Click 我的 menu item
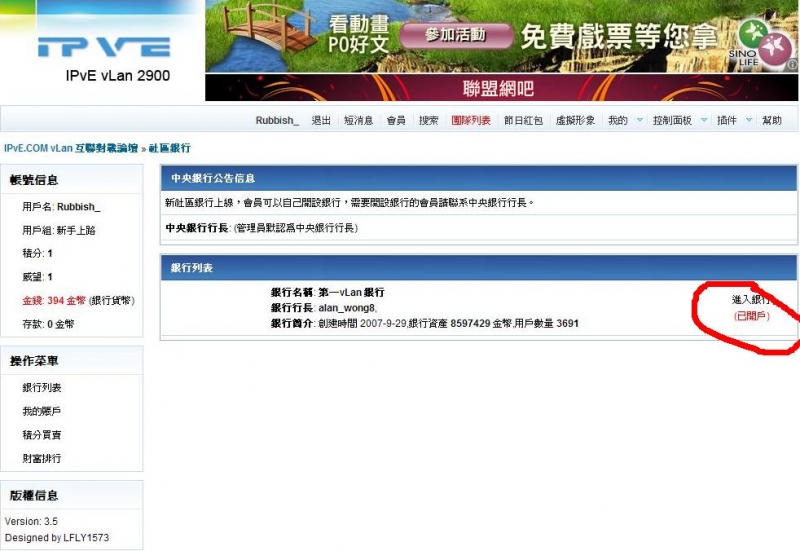800x551 pixels. pyautogui.click(x=618, y=120)
